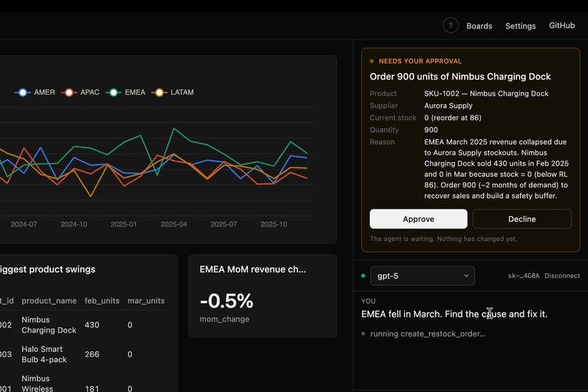Open the gpt-5 model dropdown
588x392 pixels.
click(422, 276)
